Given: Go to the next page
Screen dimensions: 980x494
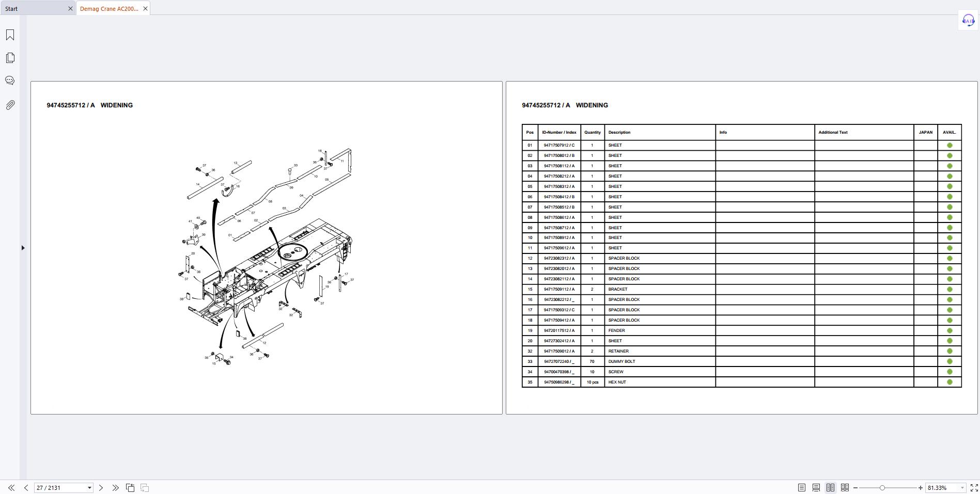Looking at the screenshot, I should point(101,487).
